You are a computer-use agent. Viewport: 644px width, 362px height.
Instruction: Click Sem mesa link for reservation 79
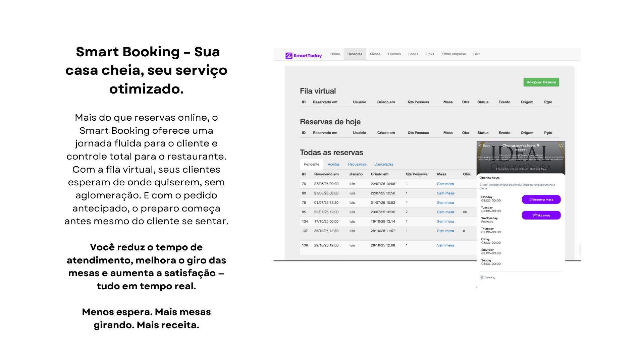click(445, 184)
